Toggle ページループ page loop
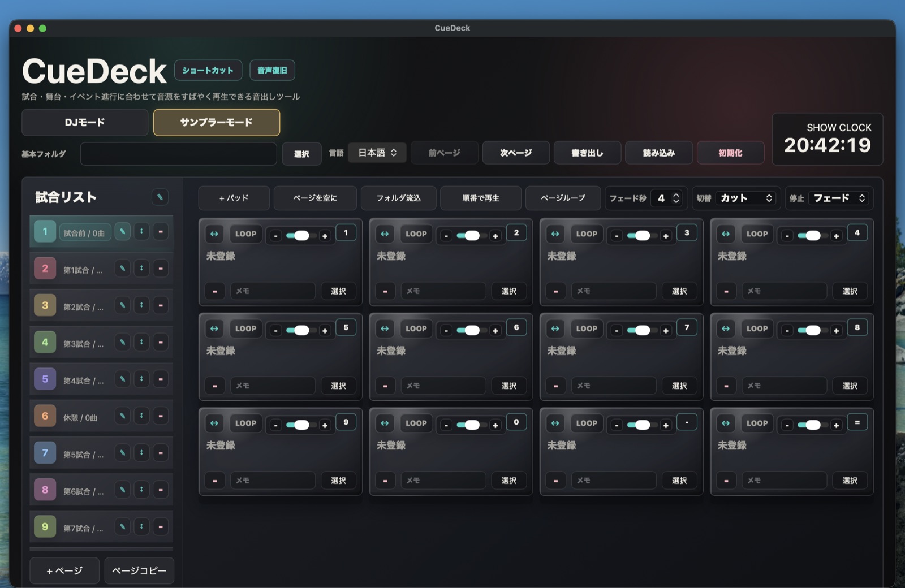 (x=563, y=198)
